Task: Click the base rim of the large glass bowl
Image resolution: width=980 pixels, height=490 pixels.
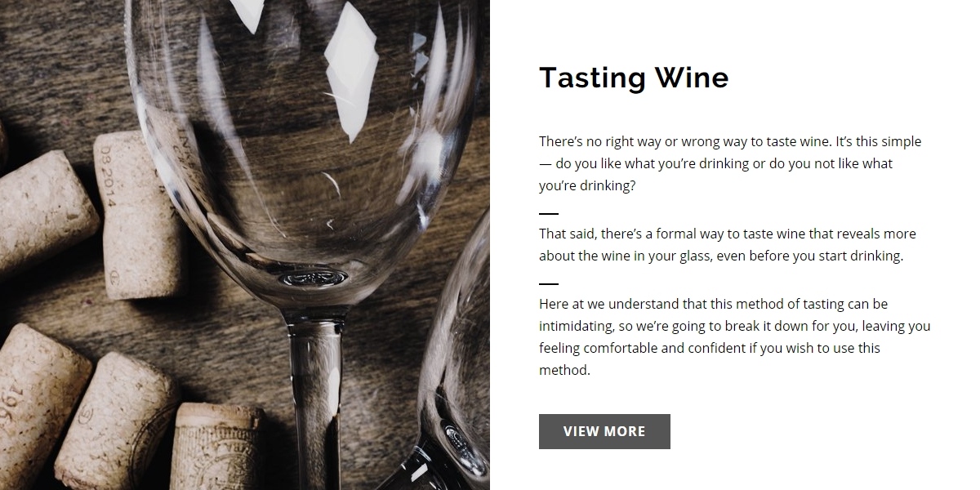Action: coord(314,278)
